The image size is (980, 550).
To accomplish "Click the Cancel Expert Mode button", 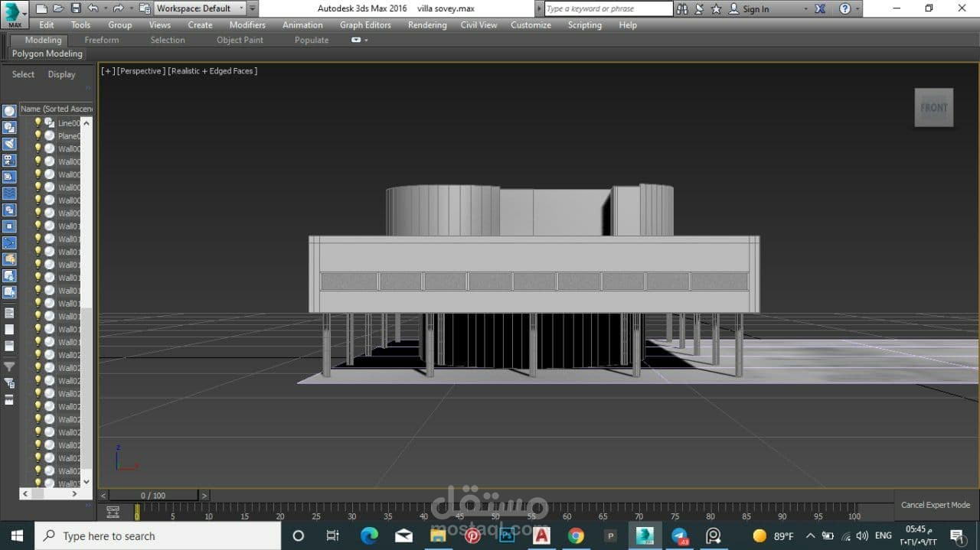I will (936, 505).
